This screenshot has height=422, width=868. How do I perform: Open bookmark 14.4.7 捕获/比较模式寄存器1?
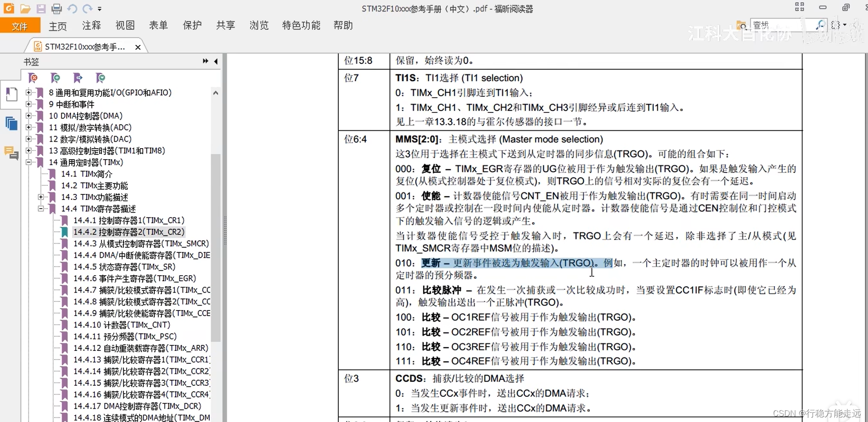point(142,290)
